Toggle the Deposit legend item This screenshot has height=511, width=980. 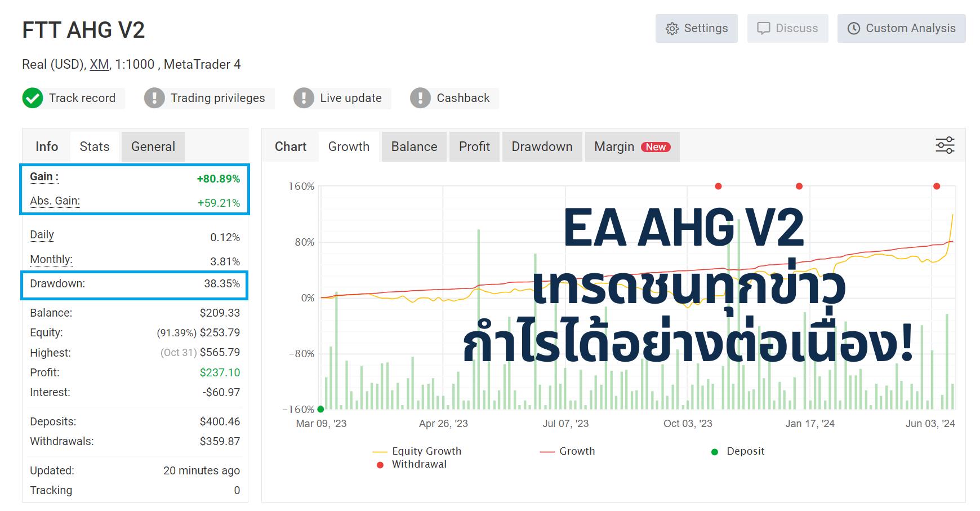tap(738, 451)
